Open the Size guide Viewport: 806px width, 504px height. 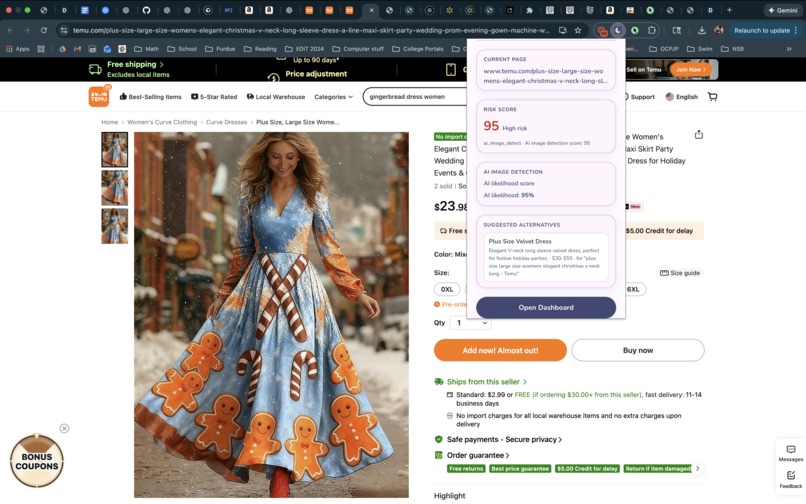point(680,273)
